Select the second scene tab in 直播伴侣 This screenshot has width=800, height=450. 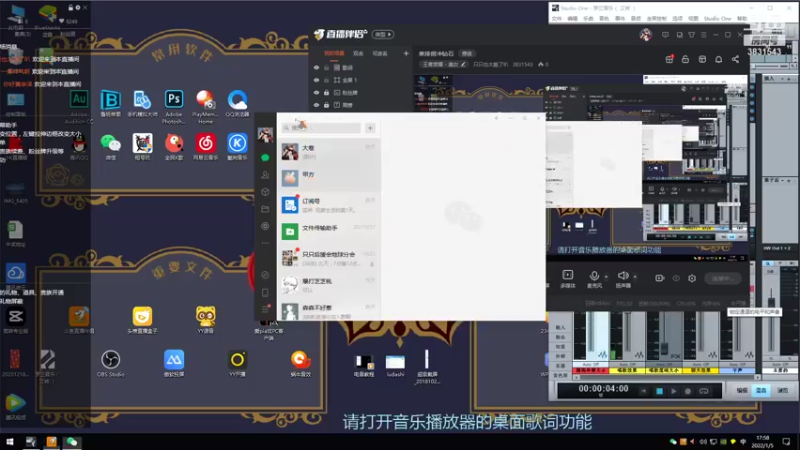click(358, 53)
